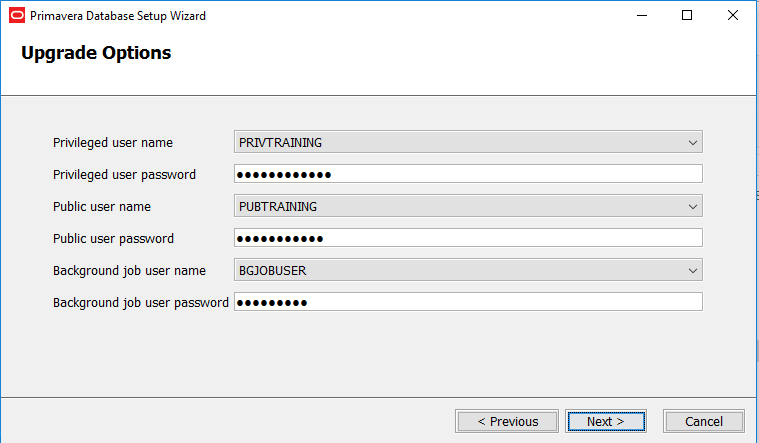The image size is (759, 443).
Task: Click the Primavera Database Setup Wizard title
Action: tap(118, 16)
